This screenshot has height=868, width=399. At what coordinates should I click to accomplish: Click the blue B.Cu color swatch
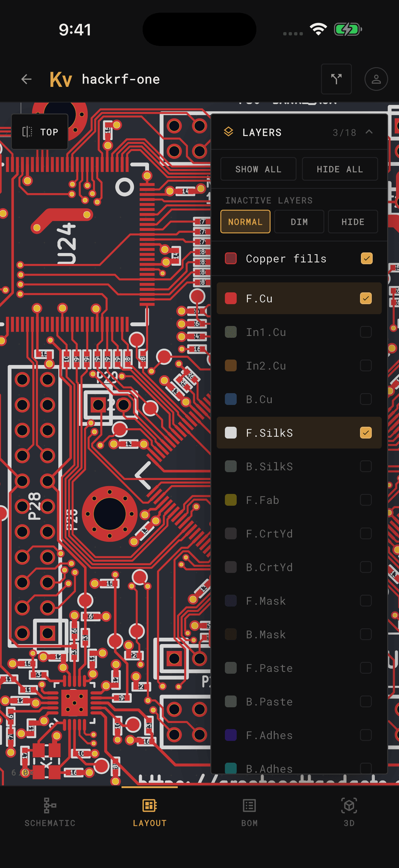pyautogui.click(x=230, y=399)
